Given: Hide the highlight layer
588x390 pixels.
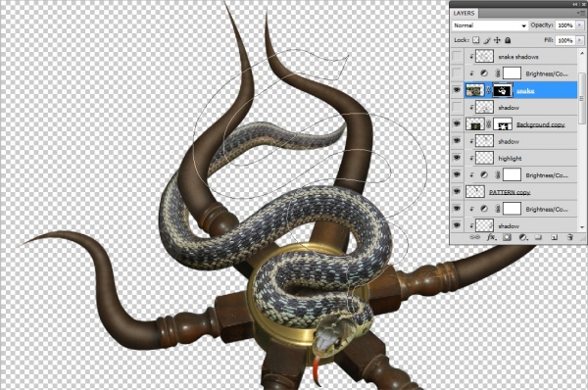Looking at the screenshot, I should point(457,158).
